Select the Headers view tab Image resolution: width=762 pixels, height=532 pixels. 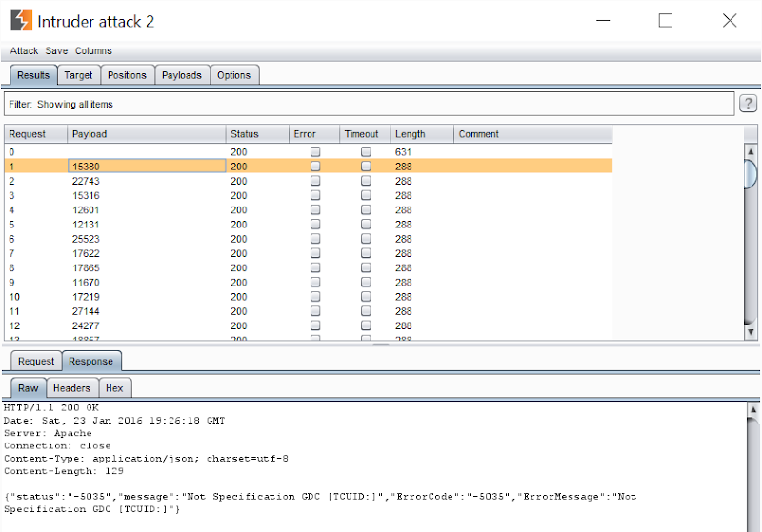(x=72, y=388)
